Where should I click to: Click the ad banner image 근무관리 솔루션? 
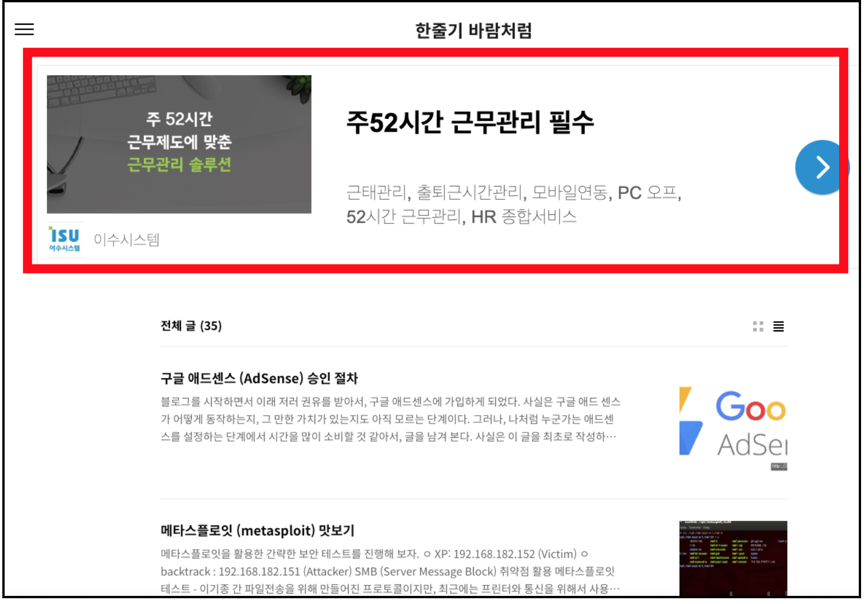tap(179, 144)
